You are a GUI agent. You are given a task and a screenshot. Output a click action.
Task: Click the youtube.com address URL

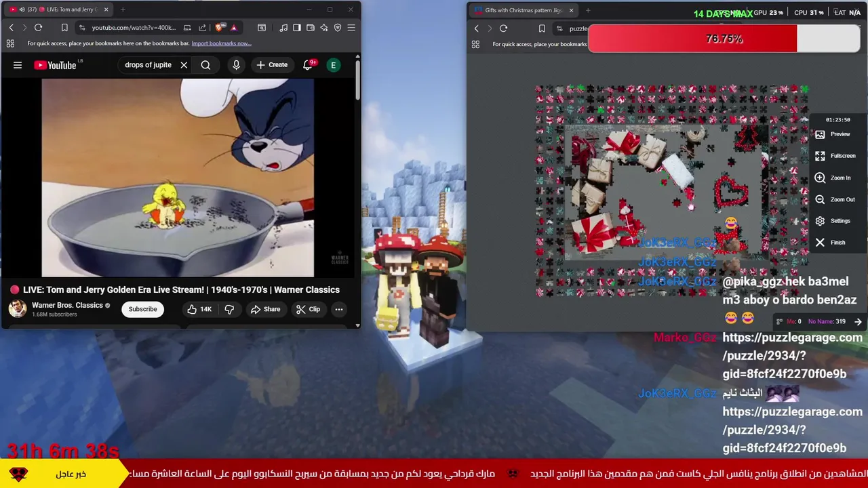[x=133, y=28]
